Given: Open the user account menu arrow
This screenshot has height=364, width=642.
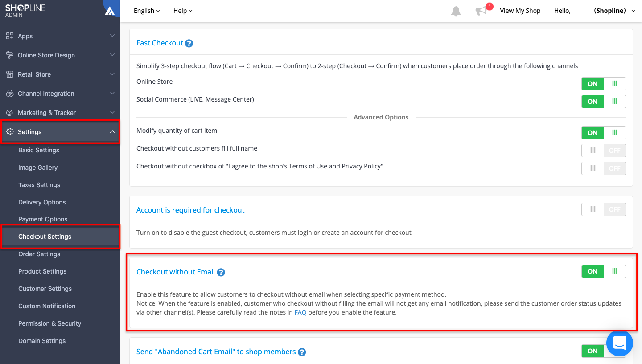Looking at the screenshot, I should [x=634, y=11].
